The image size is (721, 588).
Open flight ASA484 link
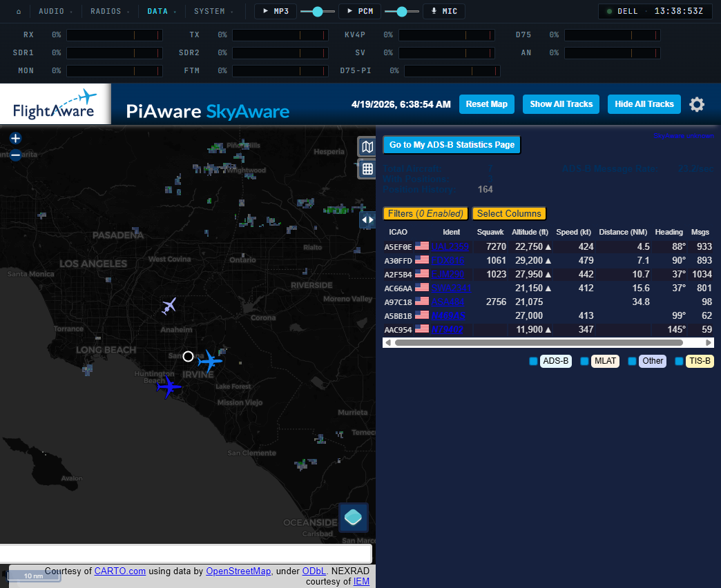448,302
